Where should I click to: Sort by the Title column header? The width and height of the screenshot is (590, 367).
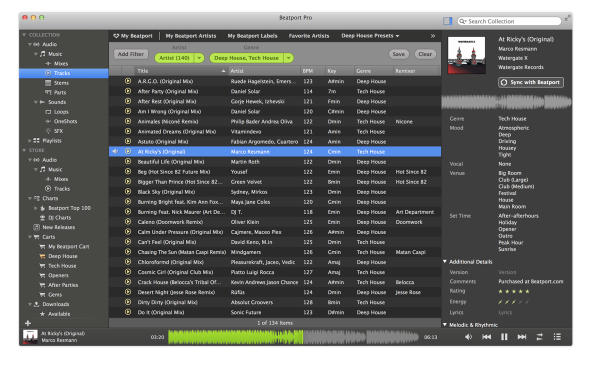181,71
